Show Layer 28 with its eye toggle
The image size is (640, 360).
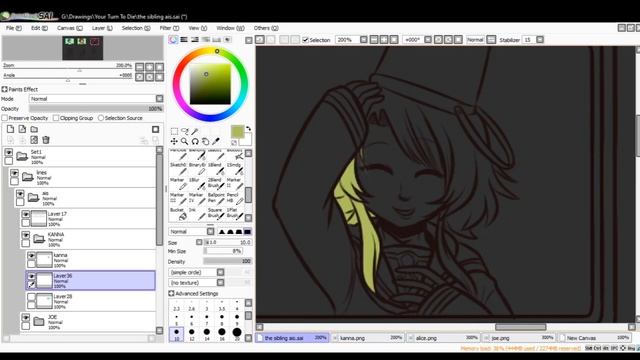[31, 297]
